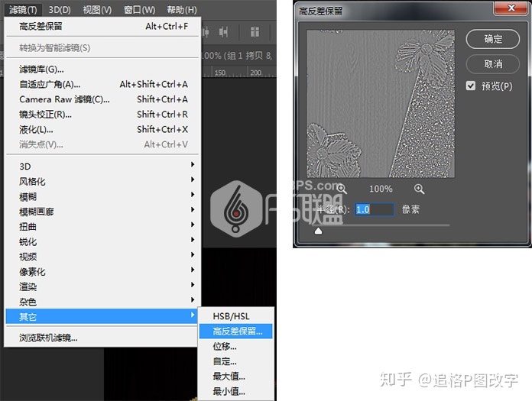Click 取消 in 高反差保留 dialog
The image size is (532, 401).
[x=493, y=63]
